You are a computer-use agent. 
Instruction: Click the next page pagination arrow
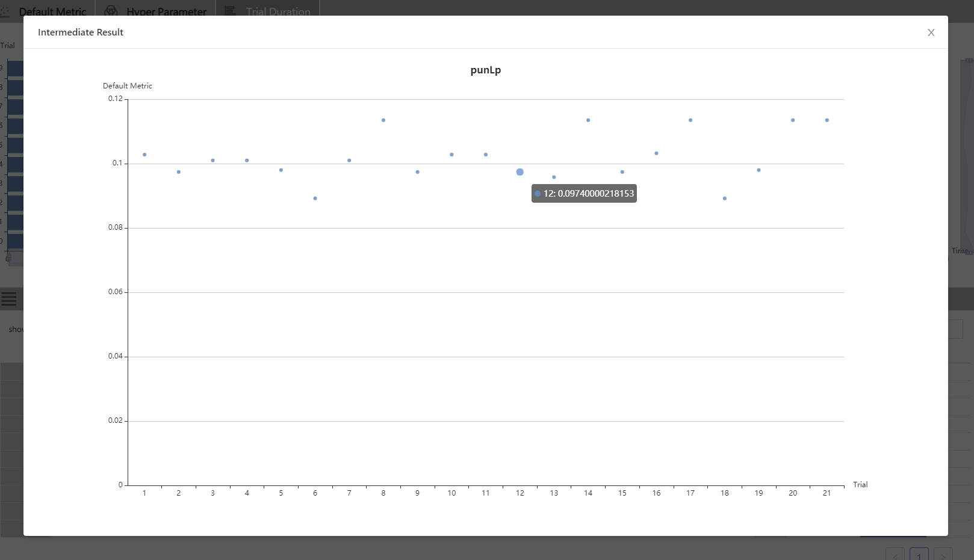coord(944,556)
